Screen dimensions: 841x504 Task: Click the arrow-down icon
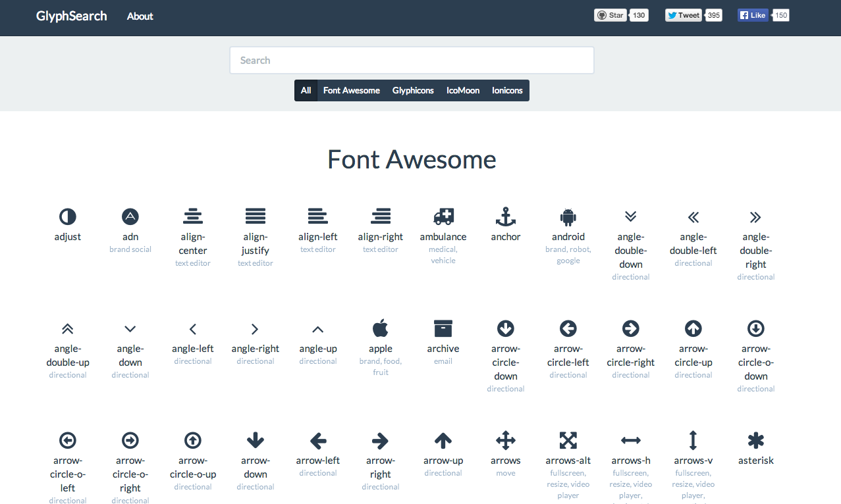pos(256,440)
